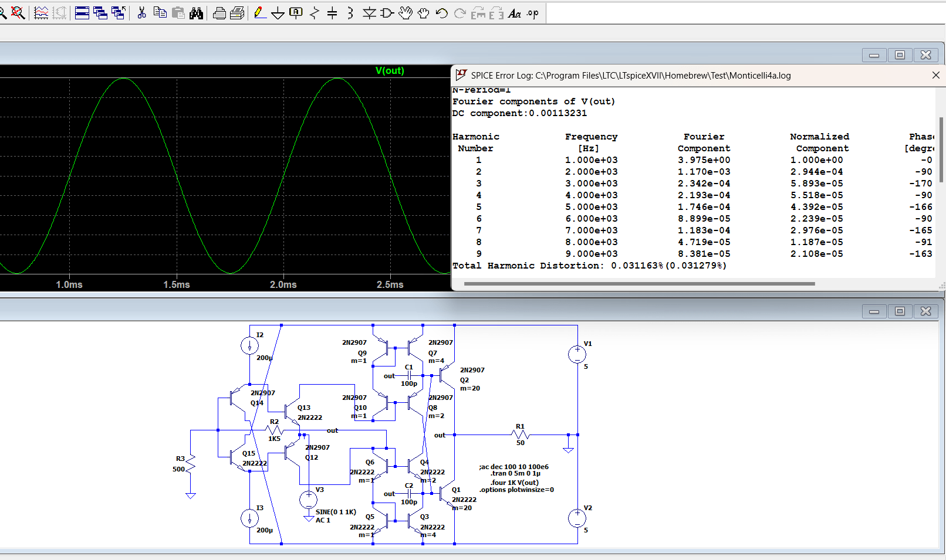Click the Print icon

pos(237,13)
